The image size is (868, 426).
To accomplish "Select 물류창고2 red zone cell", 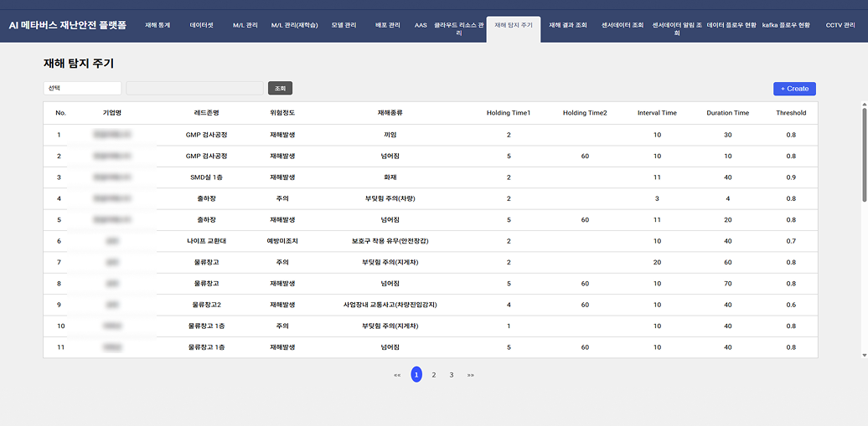I will 206,305.
